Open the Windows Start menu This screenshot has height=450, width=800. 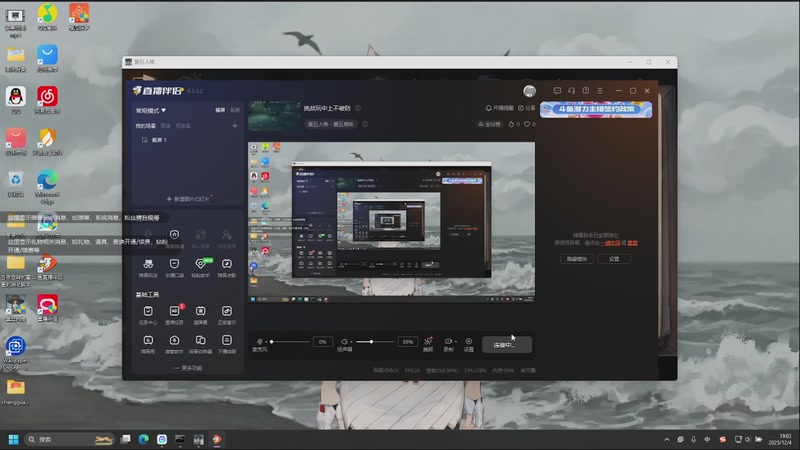(14, 439)
